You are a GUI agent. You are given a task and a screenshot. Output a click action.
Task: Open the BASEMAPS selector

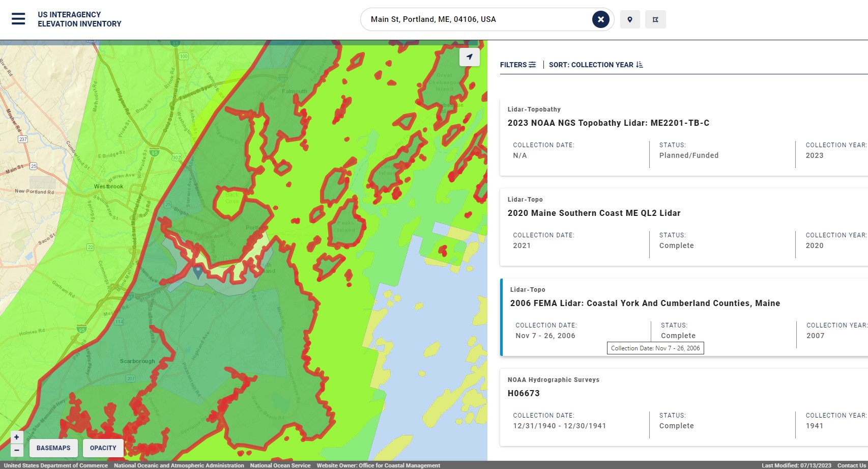(53, 448)
